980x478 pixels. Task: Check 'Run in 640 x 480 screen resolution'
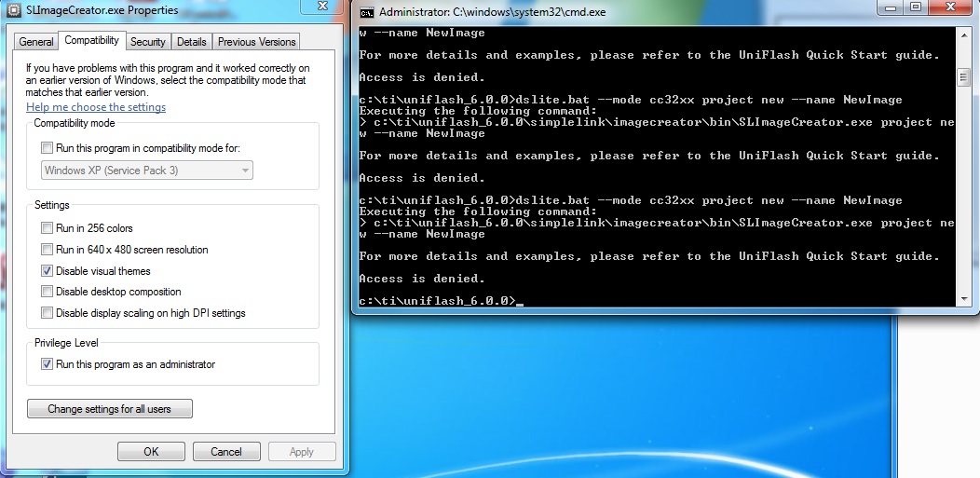point(47,250)
